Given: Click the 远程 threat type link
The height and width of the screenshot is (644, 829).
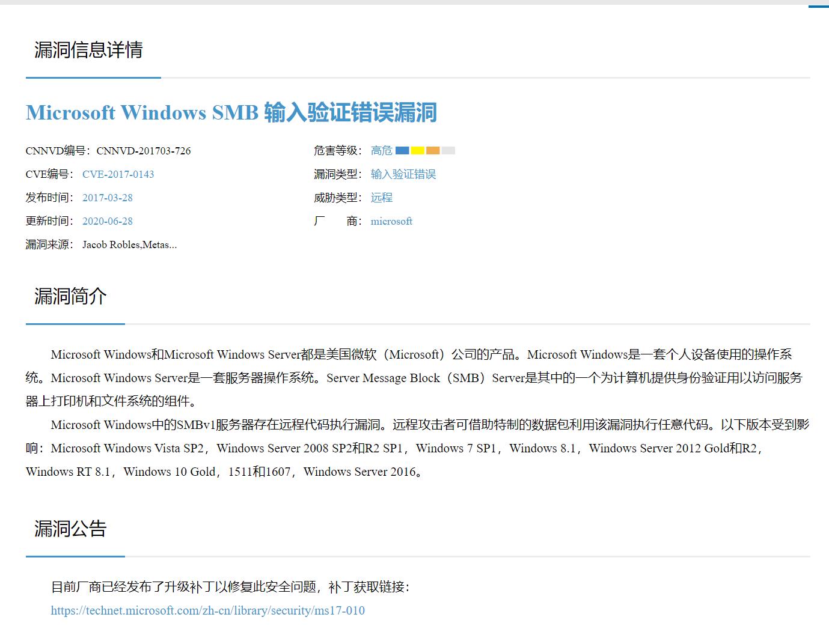Looking at the screenshot, I should [381, 198].
